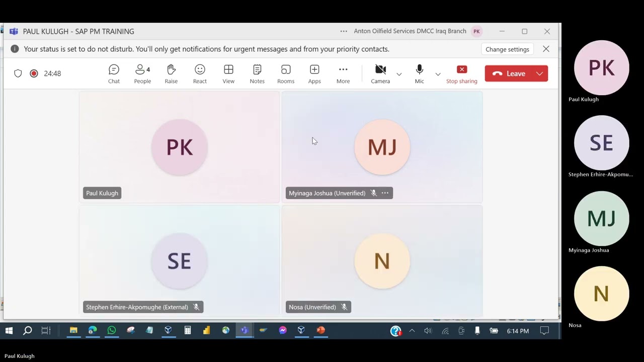Leave the meeting
Screen dimensions: 644x362
click(x=509, y=73)
